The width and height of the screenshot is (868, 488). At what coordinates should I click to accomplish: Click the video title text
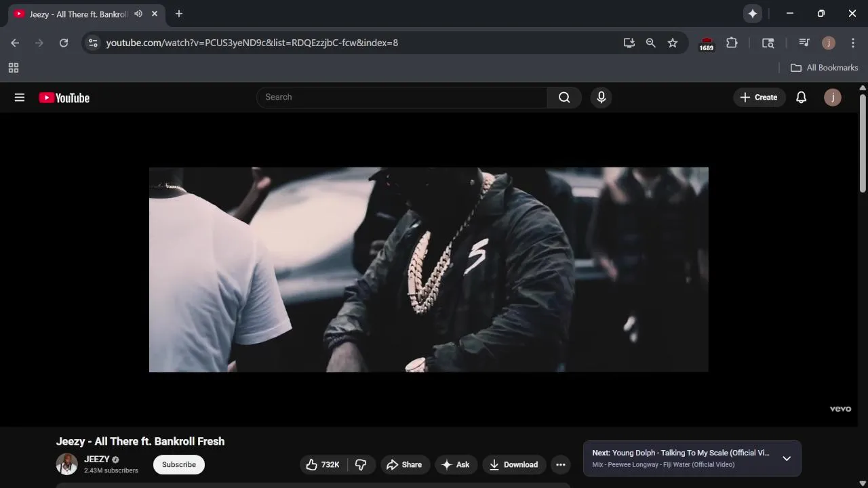(140, 441)
